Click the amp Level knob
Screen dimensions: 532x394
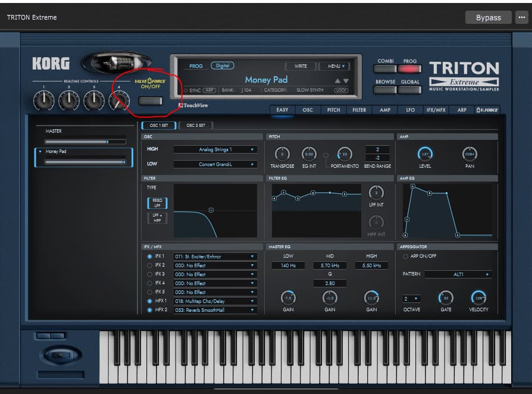pyautogui.click(x=425, y=154)
